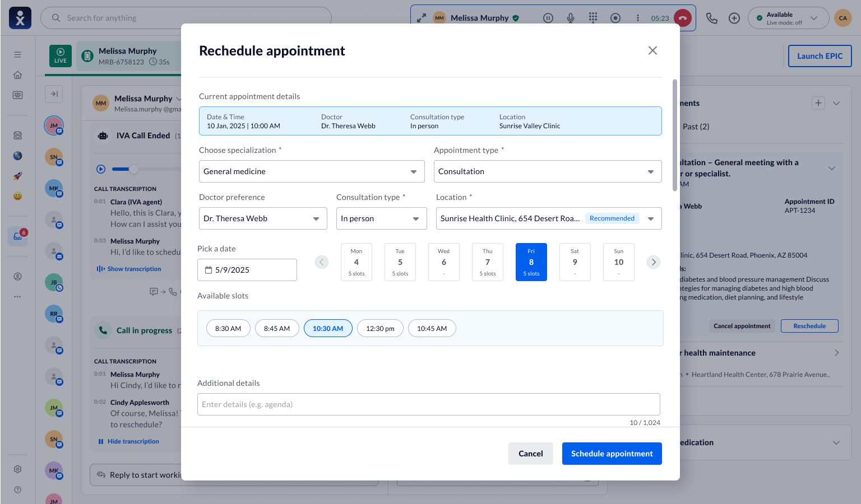
Task: Open call more options menu
Action: coord(638,18)
